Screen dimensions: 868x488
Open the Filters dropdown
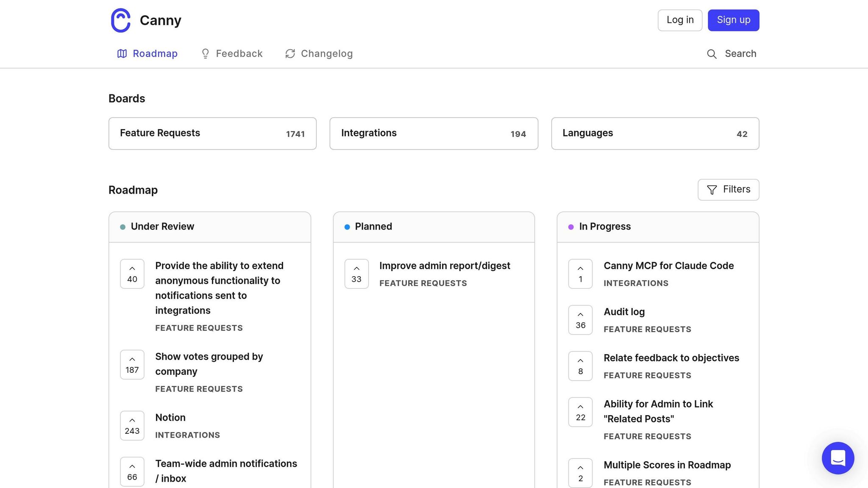[728, 190]
